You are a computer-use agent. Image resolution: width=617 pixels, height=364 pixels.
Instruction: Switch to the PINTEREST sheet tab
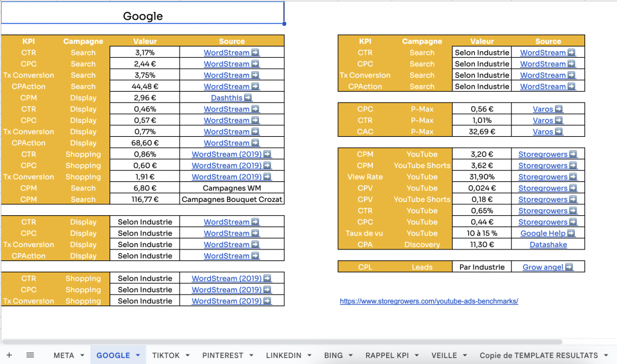[x=223, y=356]
